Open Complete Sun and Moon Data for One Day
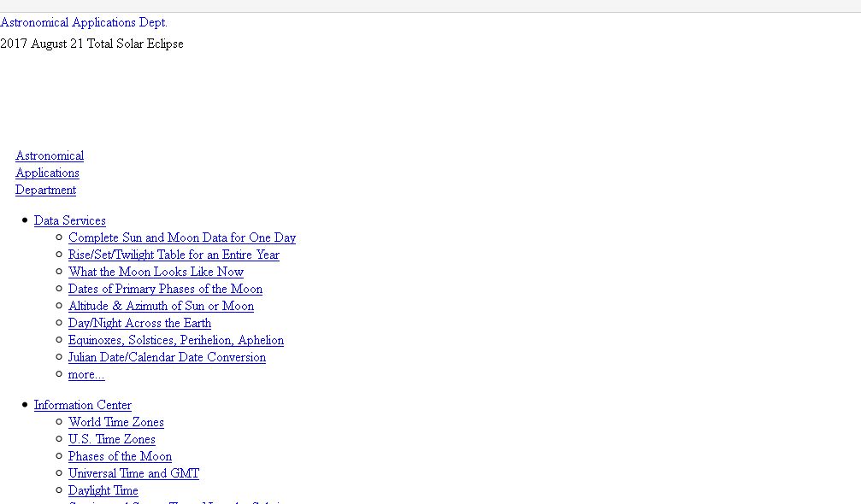 tap(182, 237)
